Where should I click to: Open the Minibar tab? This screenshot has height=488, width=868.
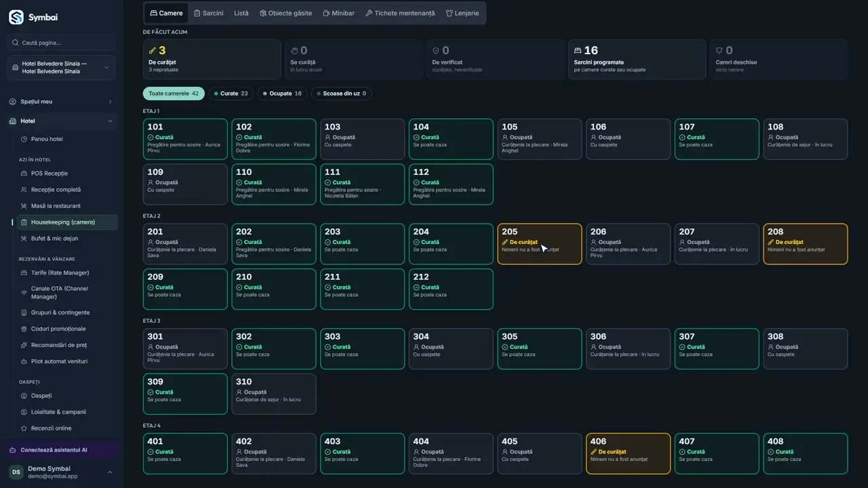338,13
